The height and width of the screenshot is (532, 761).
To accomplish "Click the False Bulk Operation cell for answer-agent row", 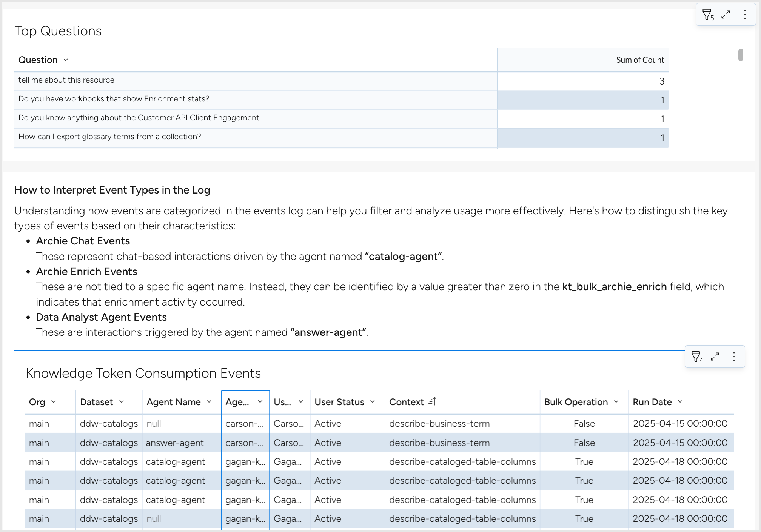I will pyautogui.click(x=584, y=443).
